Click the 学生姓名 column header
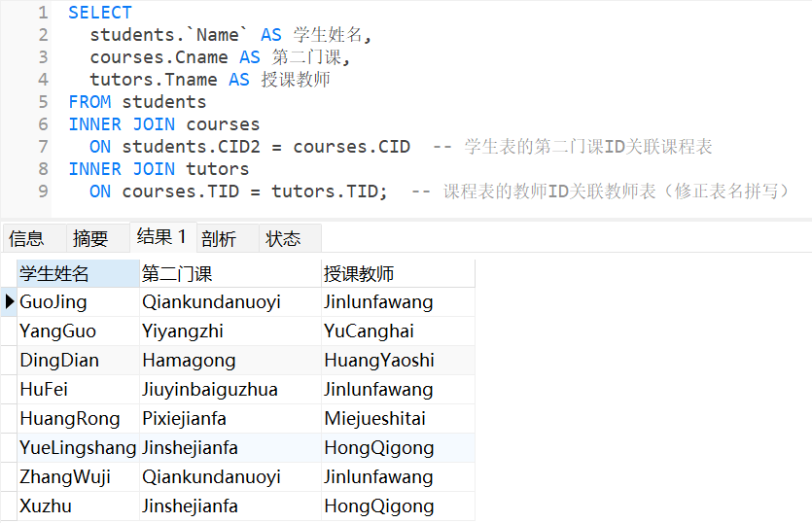Viewport: 812px width, 523px height. [x=78, y=273]
